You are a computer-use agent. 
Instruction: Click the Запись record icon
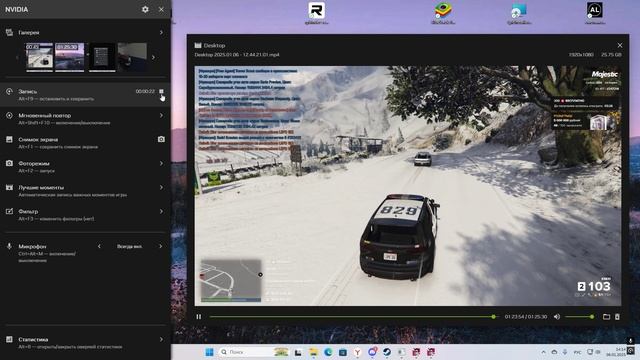coord(9,91)
